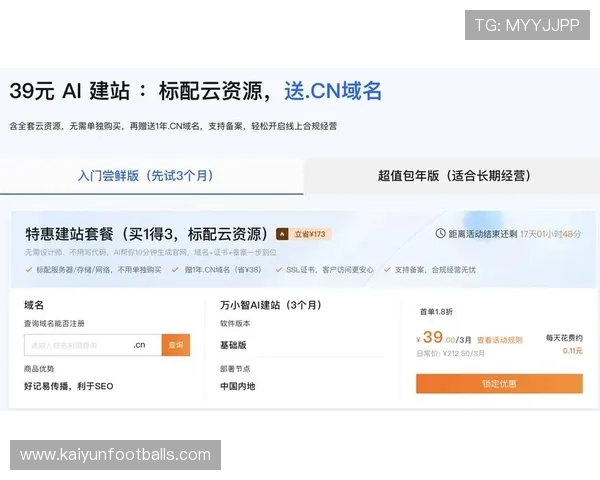Screen dimensions: 600x480
Task: Click the checkmark before 支持备案
Action: (387, 270)
